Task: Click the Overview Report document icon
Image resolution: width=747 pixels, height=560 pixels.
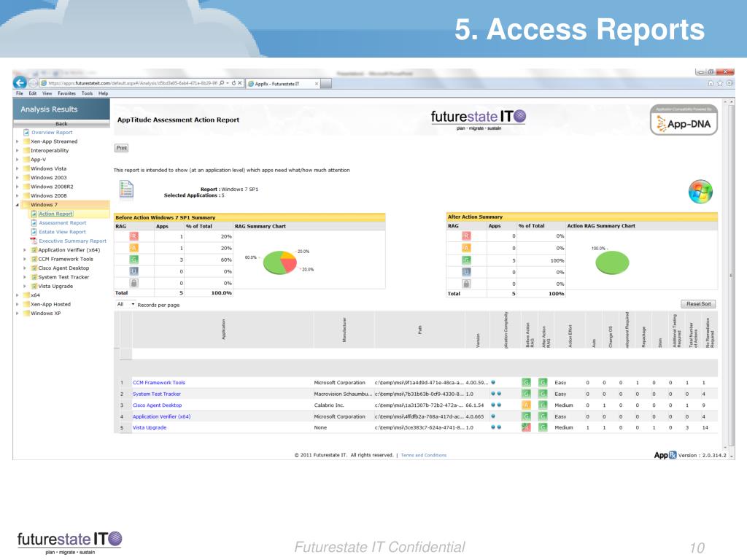Action: tap(27, 133)
